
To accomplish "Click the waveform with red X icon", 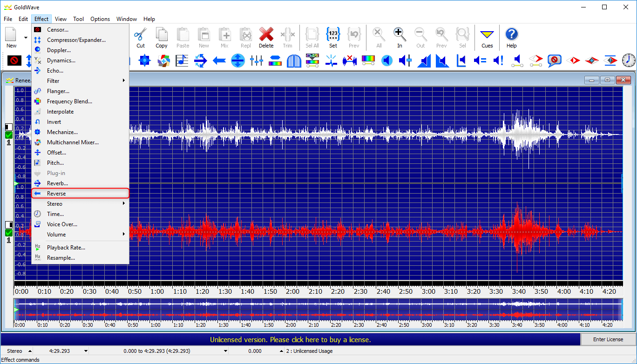I will point(350,61).
